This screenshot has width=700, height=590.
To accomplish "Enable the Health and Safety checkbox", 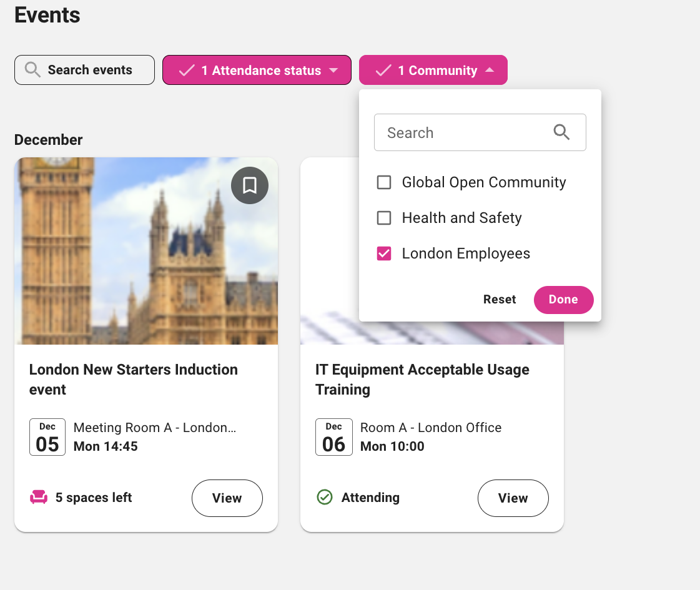I will point(384,218).
